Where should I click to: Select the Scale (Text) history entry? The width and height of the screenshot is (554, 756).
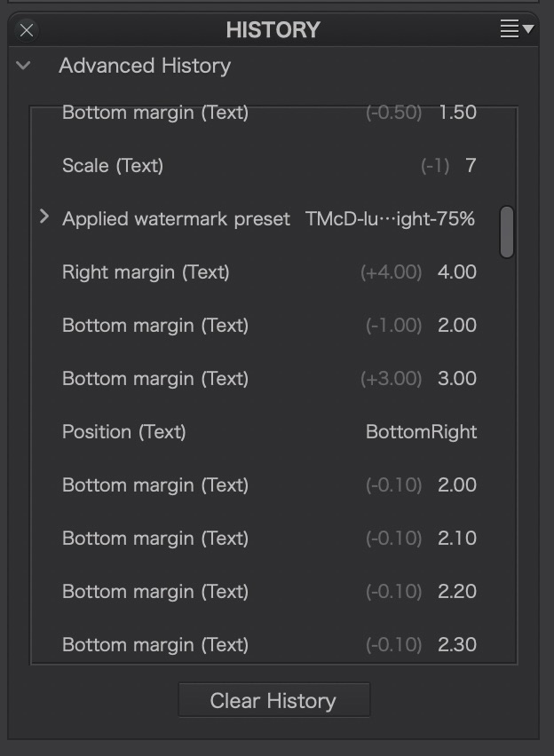click(113, 166)
